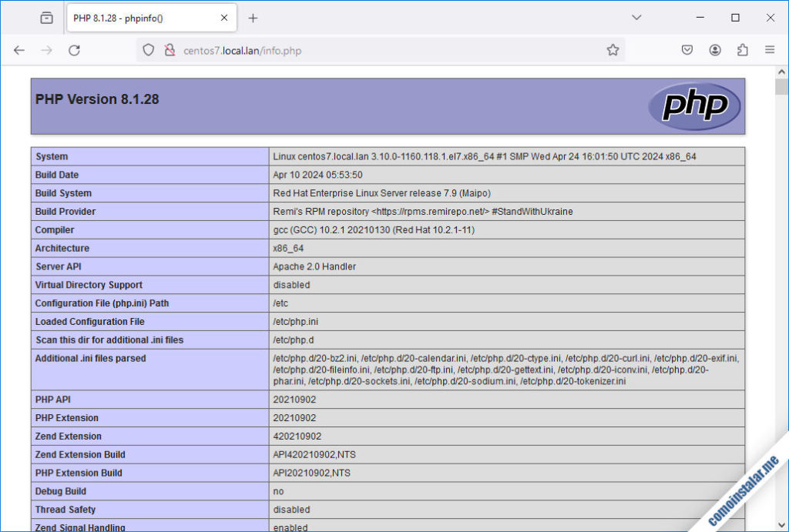Click the shield tracking protection icon

[147, 49]
